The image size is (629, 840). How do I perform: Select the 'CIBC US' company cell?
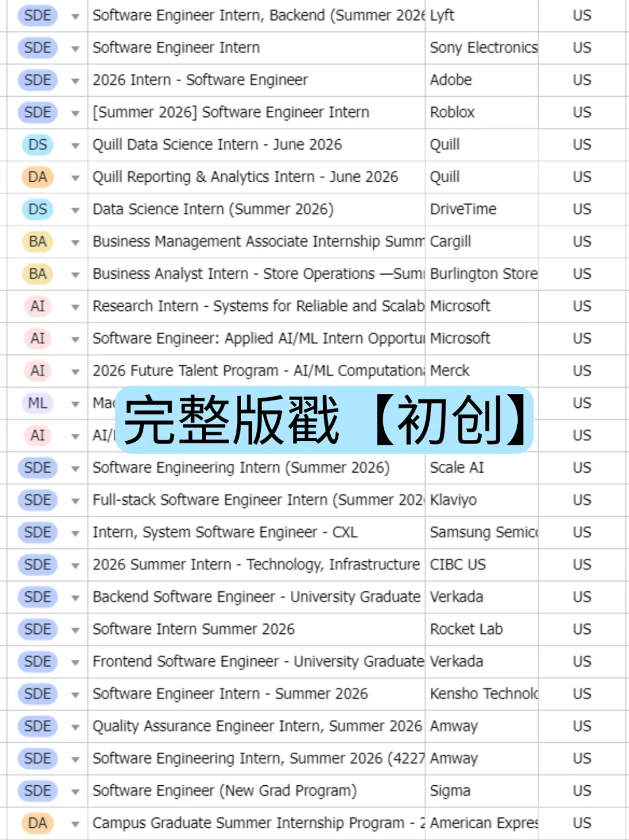pos(482,565)
